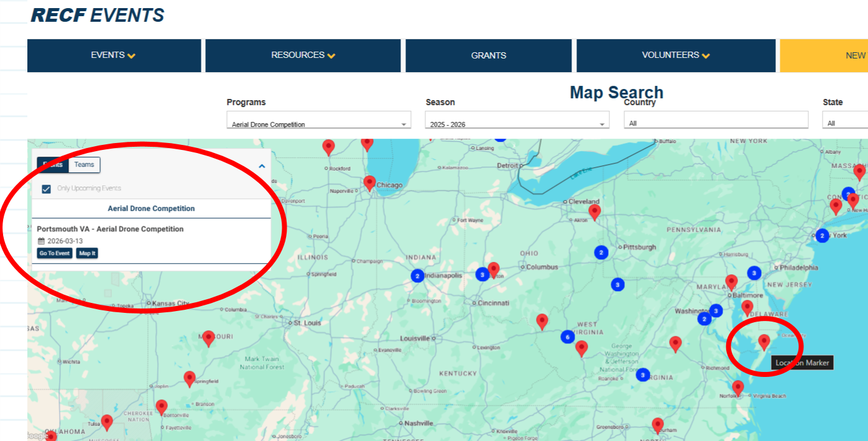
Task: Click red pin just below cluster 6
Action: 581,348
